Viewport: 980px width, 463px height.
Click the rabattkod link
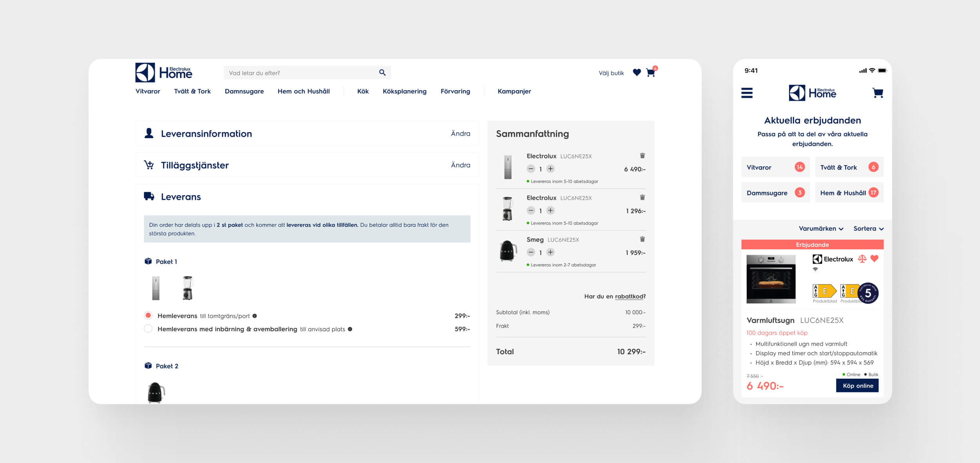tap(629, 296)
